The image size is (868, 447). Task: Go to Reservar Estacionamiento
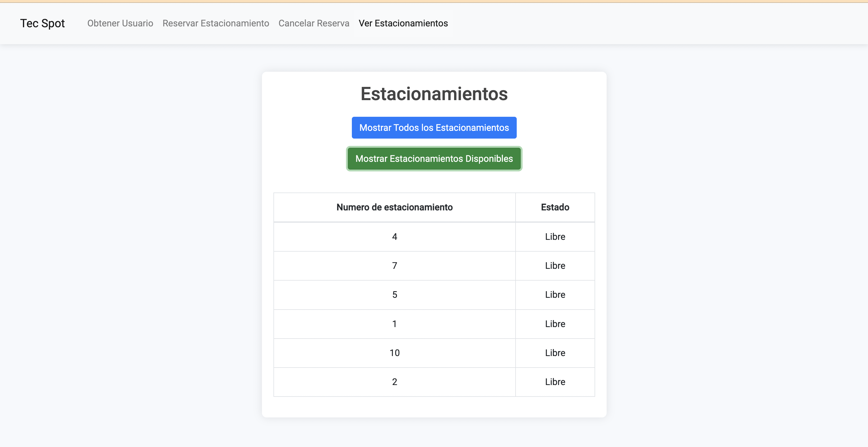[216, 23]
